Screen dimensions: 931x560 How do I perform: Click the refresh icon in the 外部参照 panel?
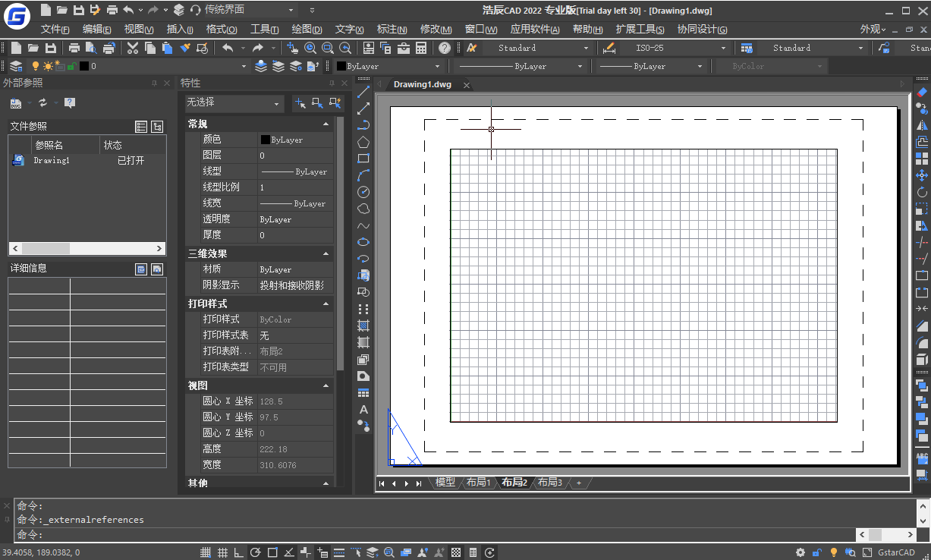(44, 104)
